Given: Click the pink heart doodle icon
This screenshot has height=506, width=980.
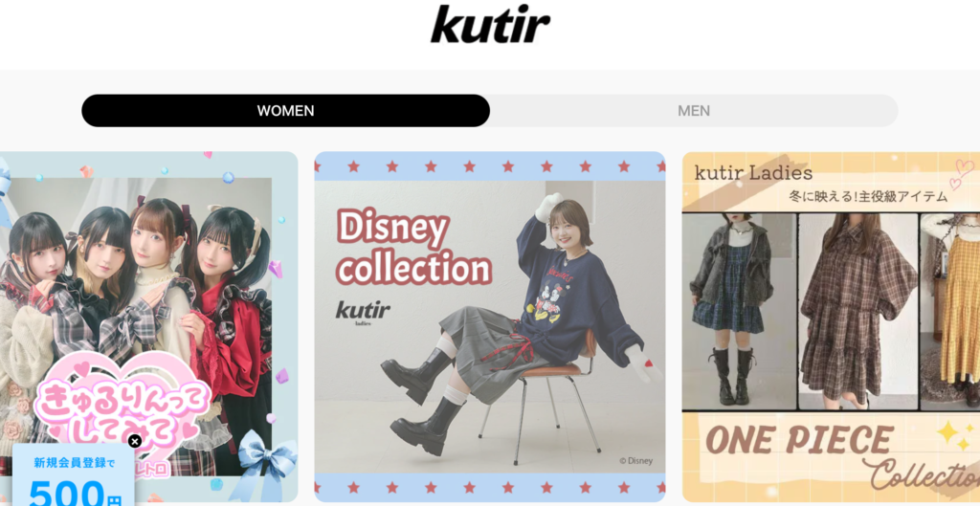Looking at the screenshot, I should coord(961,174).
